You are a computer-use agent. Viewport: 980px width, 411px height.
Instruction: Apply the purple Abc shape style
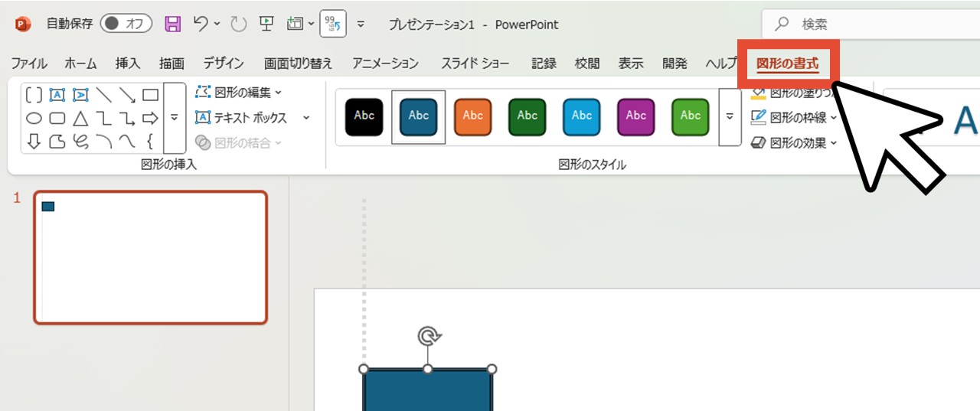pyautogui.click(x=636, y=117)
